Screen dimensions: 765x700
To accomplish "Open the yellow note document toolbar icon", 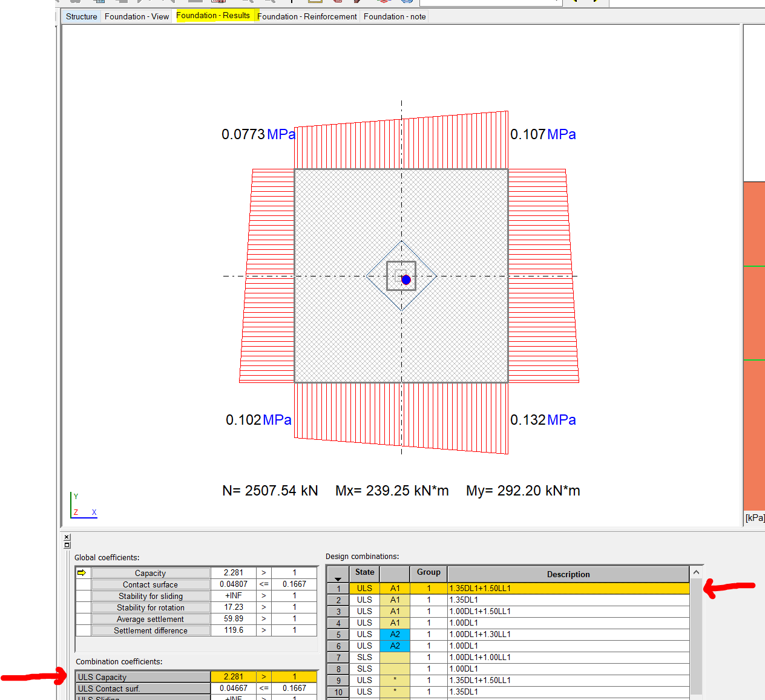I will [314, 2].
